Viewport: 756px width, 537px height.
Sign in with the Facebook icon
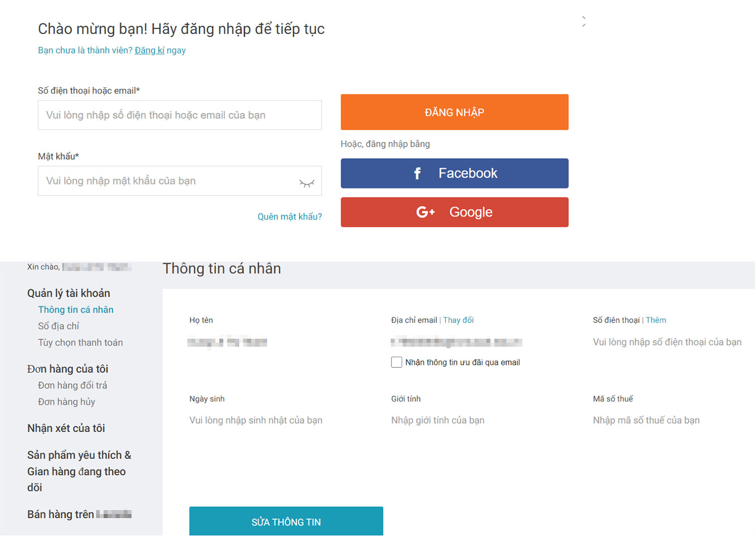[417, 173]
